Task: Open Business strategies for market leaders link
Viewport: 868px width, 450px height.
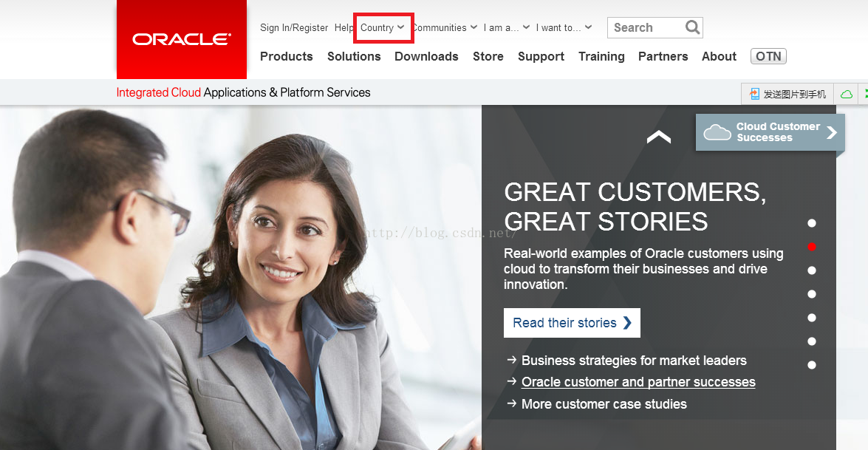Action: point(634,361)
